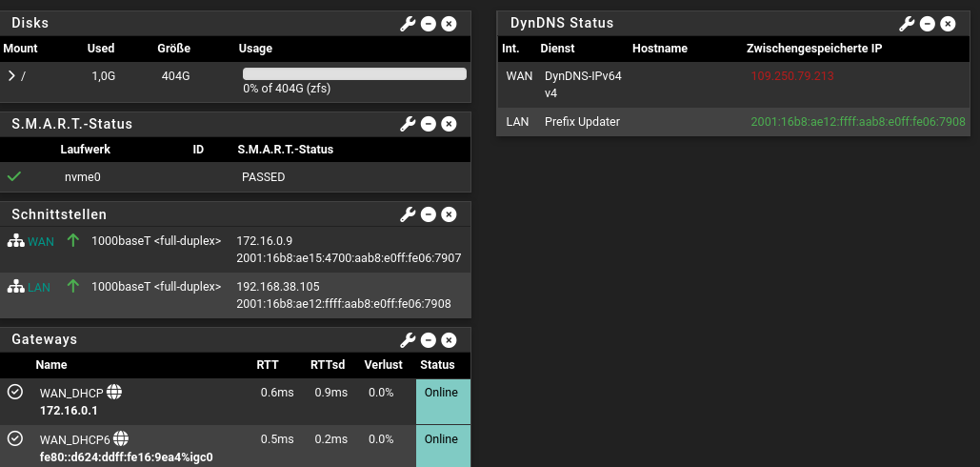Open Schnittstellen widget wrench settings
The width and height of the screenshot is (980, 467).
coord(408,215)
